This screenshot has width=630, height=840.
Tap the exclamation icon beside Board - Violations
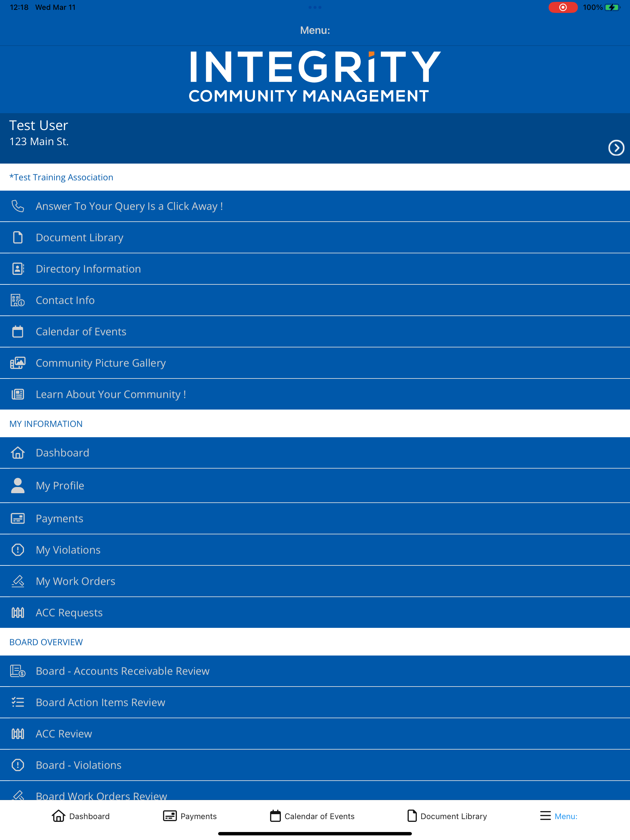pos(18,765)
